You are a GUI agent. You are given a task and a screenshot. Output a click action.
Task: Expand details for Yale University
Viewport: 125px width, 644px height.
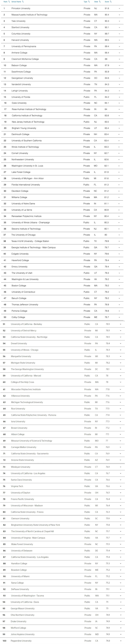119,21
